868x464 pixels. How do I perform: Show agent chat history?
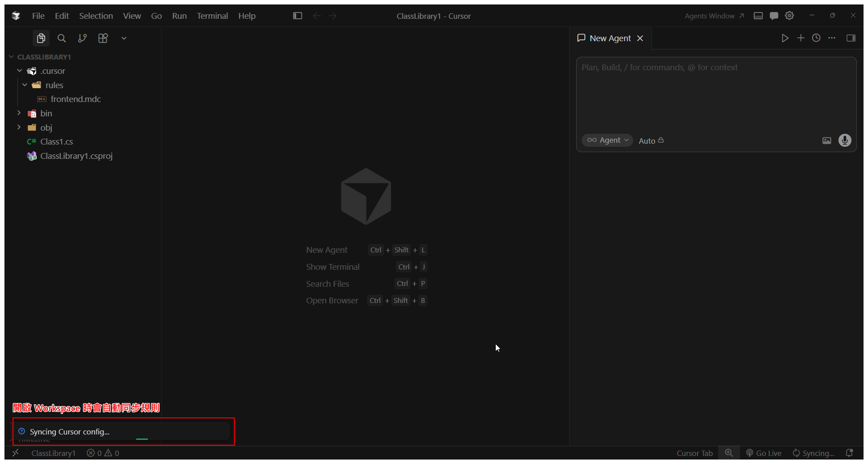[816, 38]
